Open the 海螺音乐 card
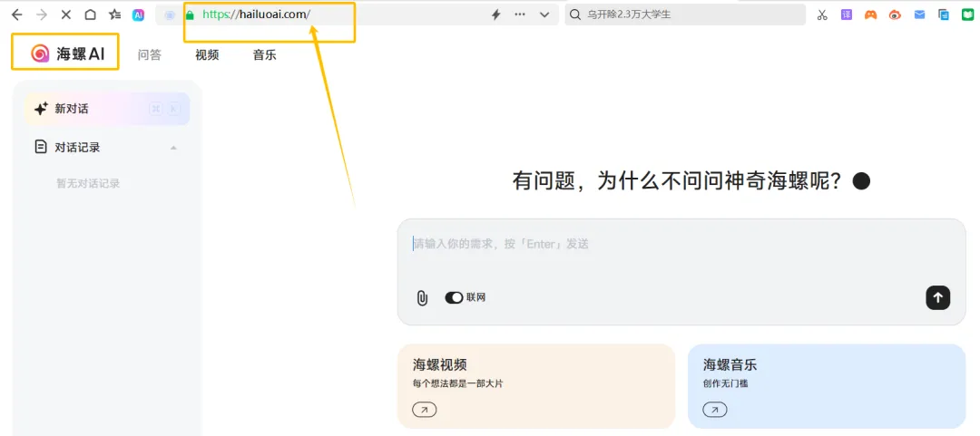The image size is (980, 436). [827, 386]
